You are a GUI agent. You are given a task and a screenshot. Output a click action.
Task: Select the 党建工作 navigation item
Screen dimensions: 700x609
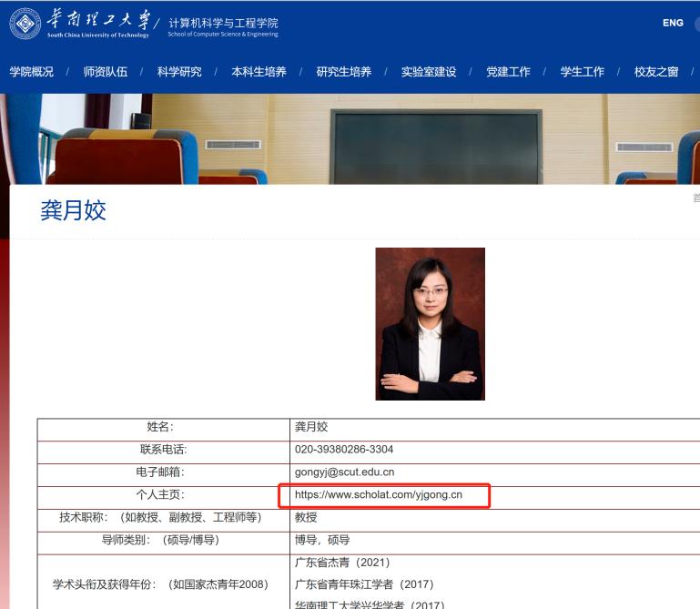[507, 72]
